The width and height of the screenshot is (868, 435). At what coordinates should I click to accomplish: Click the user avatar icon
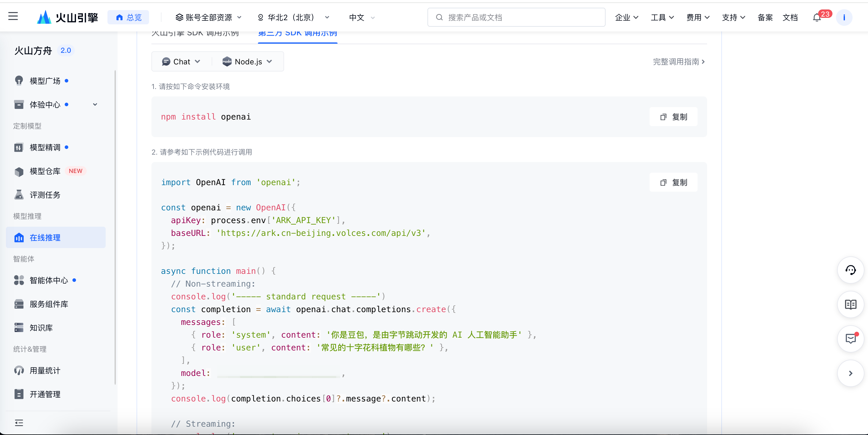click(844, 18)
